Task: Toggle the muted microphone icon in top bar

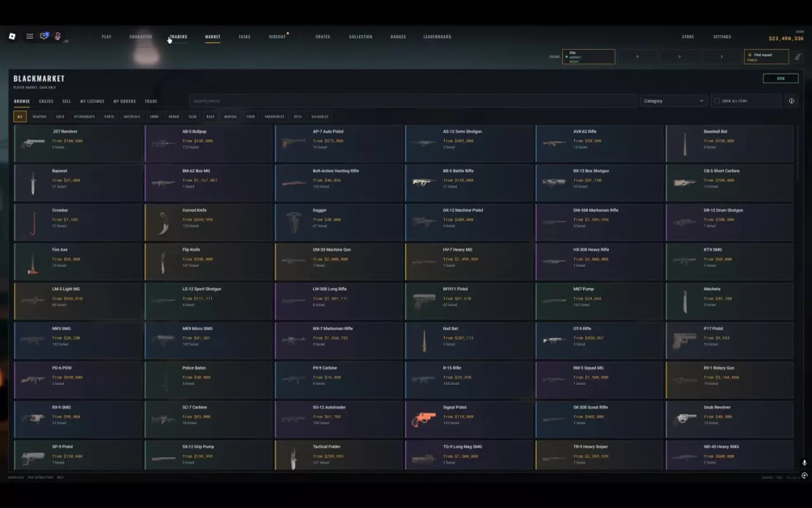Action: tap(57, 36)
